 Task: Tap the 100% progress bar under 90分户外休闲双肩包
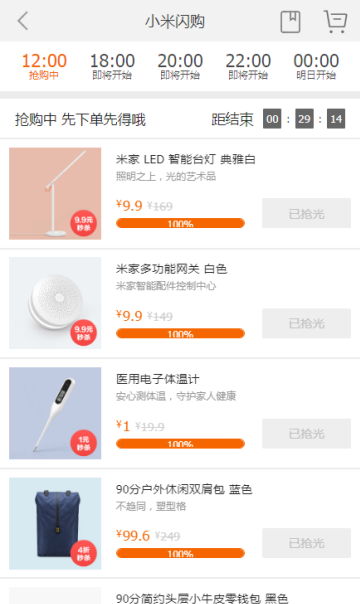(180, 553)
